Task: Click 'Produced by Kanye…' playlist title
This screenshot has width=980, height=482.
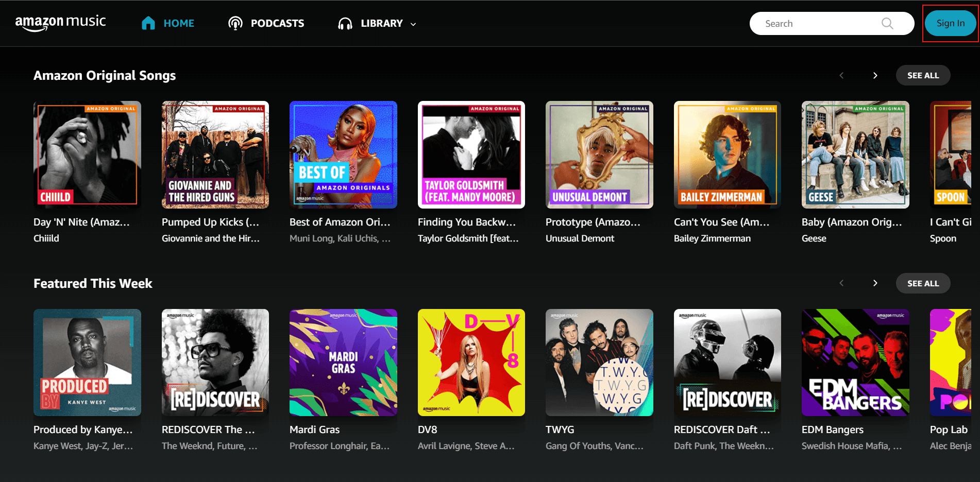Action: click(83, 429)
